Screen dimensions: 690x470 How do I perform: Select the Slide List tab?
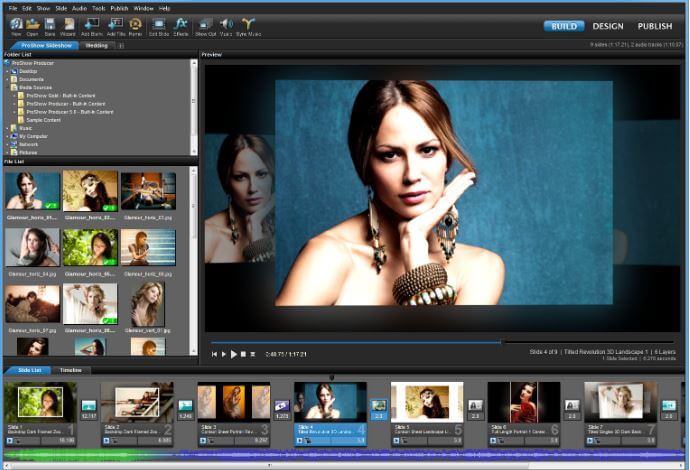[29, 371]
